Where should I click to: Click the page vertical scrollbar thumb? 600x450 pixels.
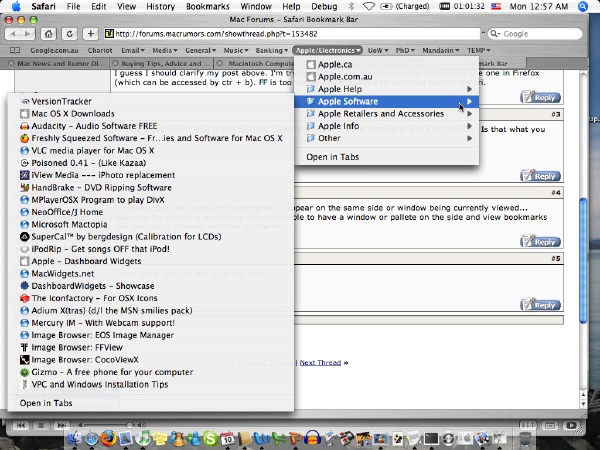[x=583, y=260]
